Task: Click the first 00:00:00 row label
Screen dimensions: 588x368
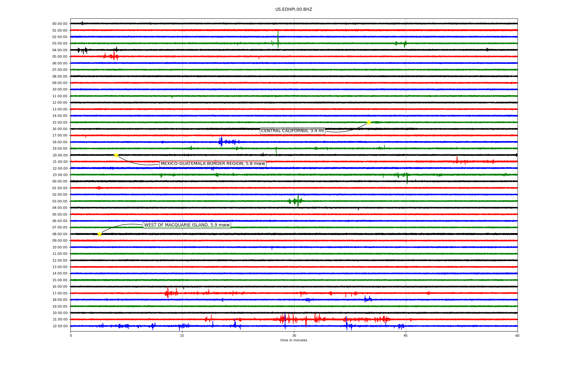Action: (60, 24)
